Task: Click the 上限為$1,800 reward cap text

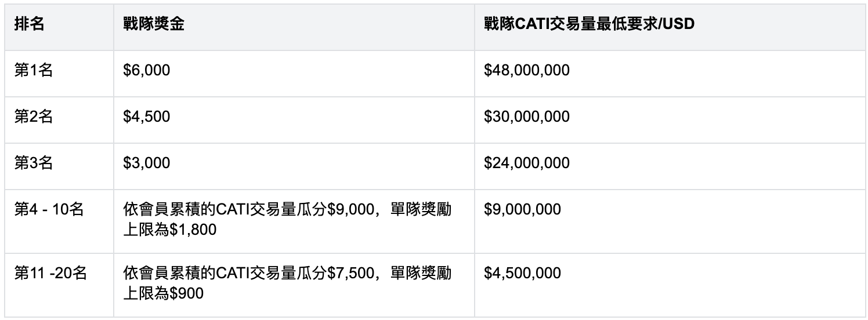Action: 170,230
